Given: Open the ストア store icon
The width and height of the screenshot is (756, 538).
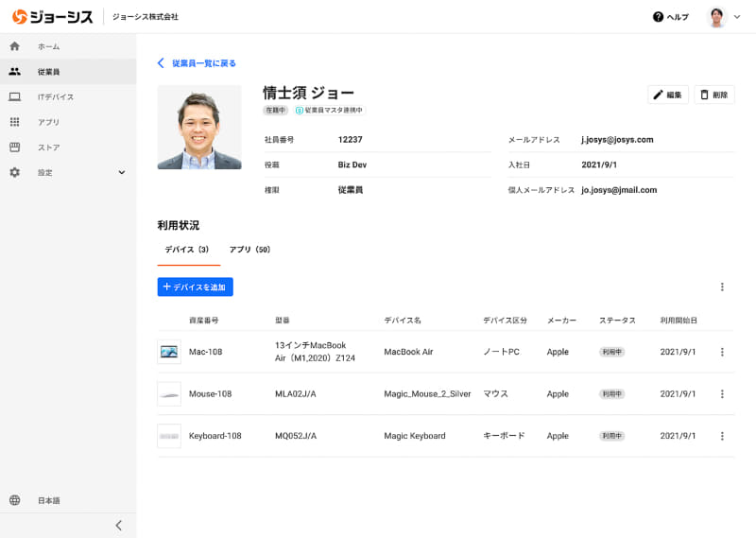Looking at the screenshot, I should (x=15, y=148).
